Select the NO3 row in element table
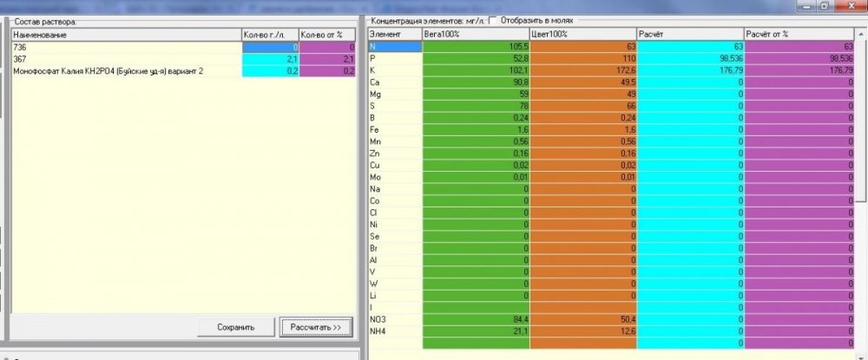 click(x=611, y=319)
